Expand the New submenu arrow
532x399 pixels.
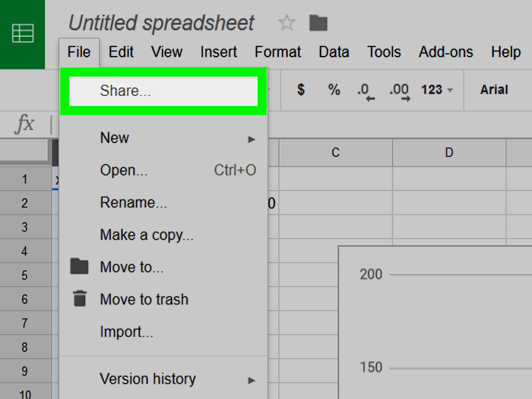[x=252, y=138]
